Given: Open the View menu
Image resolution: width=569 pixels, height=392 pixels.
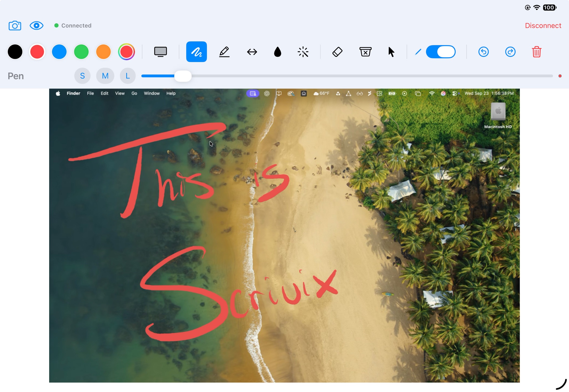Looking at the screenshot, I should click(x=120, y=93).
